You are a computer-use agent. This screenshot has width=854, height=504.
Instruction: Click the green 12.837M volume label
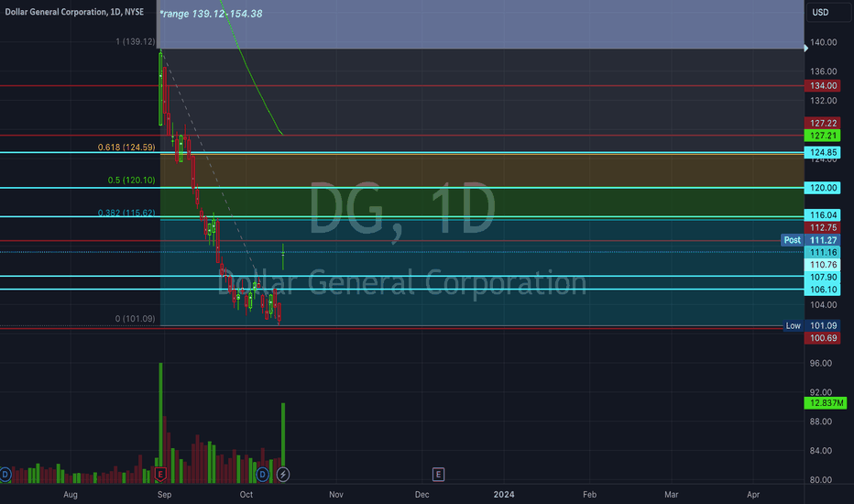click(x=826, y=403)
